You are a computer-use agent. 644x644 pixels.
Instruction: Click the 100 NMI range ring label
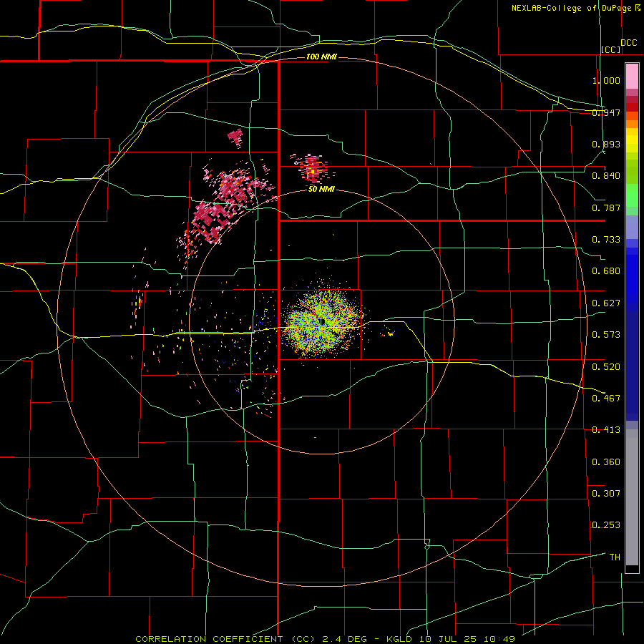[x=321, y=57]
